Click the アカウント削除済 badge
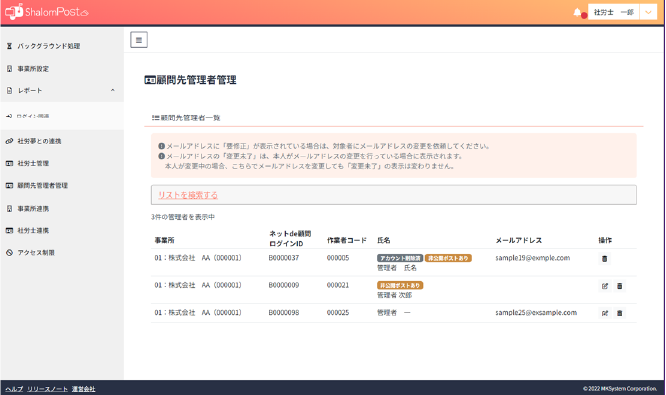This screenshot has height=395, width=666. click(x=400, y=258)
